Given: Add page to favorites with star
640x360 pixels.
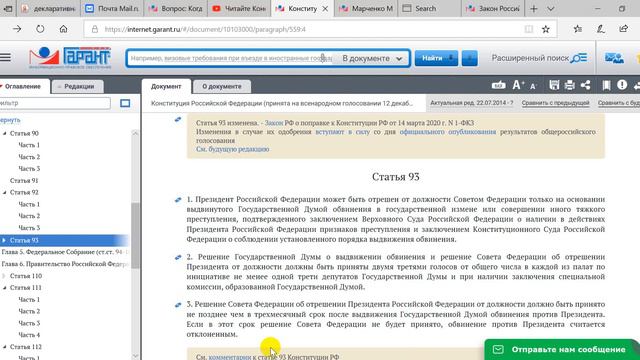Looking at the screenshot, I should pos(546,29).
